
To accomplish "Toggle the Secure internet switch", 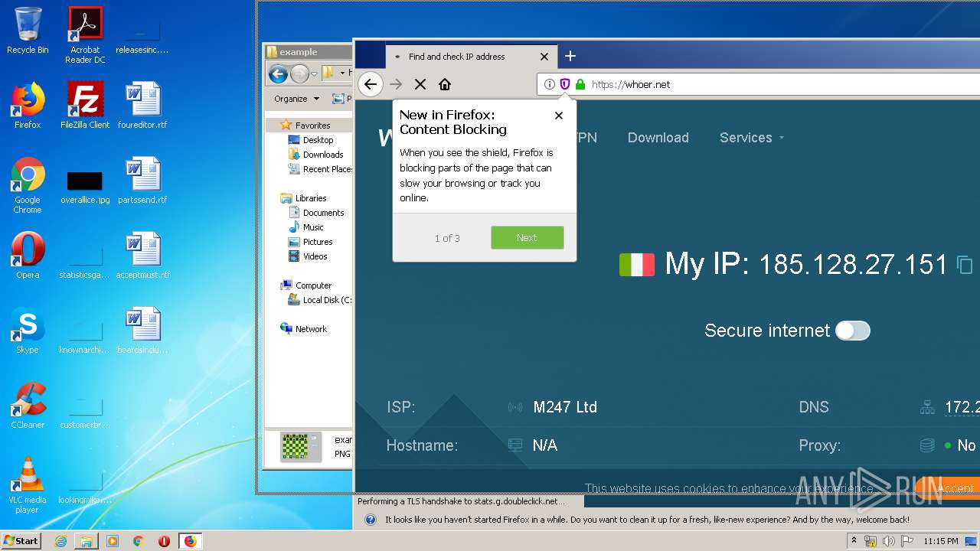I will pyautogui.click(x=853, y=331).
